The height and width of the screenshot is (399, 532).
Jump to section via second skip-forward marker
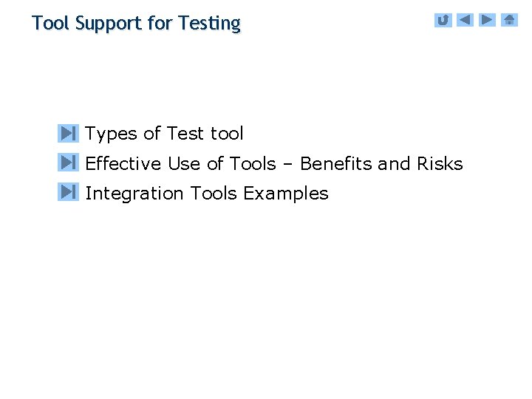coord(68,163)
